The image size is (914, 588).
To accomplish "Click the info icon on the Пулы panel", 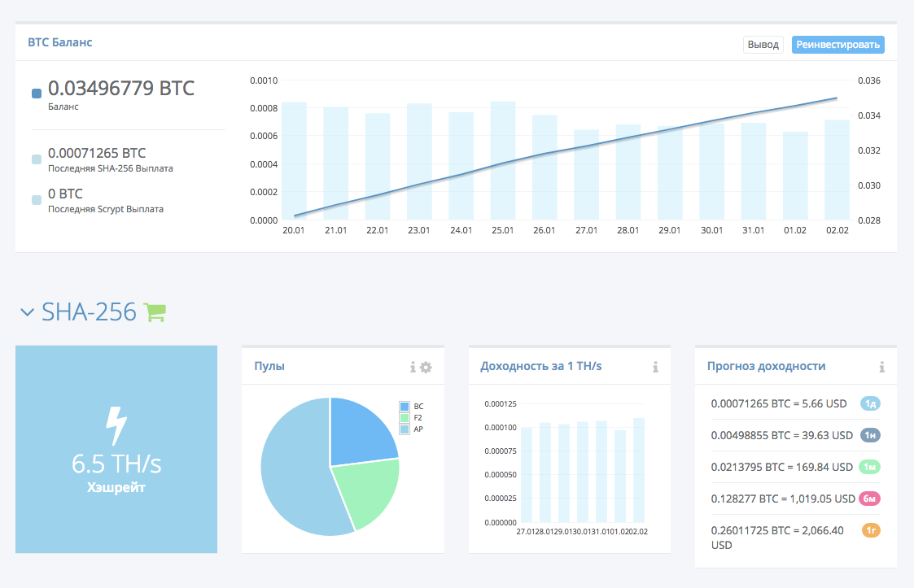I will (x=412, y=367).
